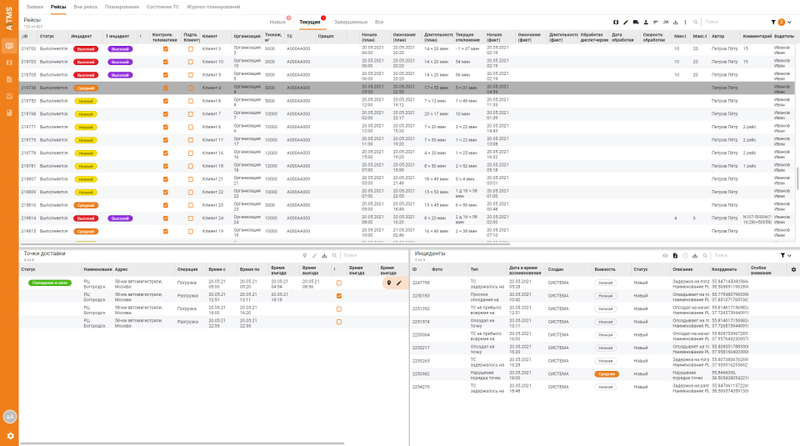The height and width of the screenshot is (446, 800).
Task: Sort trips by the Статус column header
Action: point(47,37)
